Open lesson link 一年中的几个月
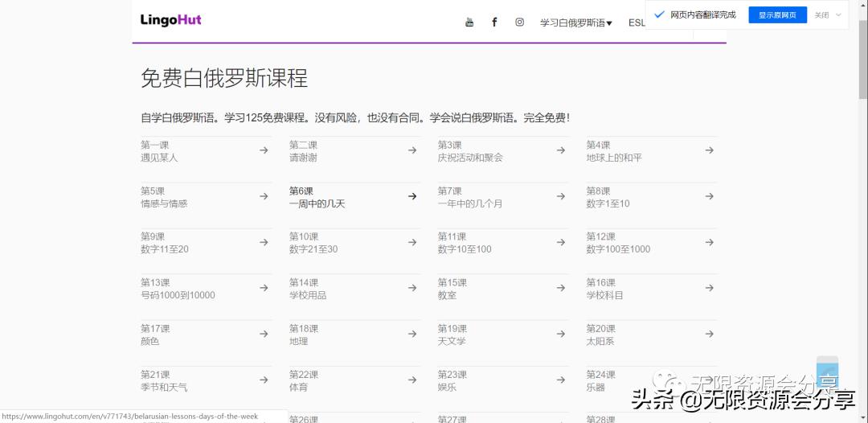 [470, 203]
